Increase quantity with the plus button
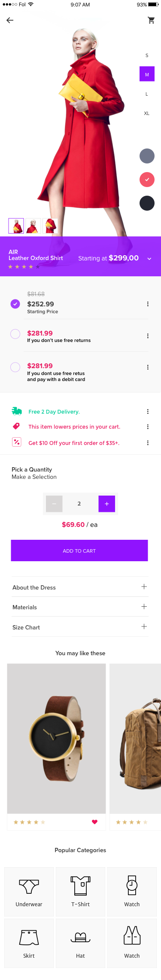Viewport: 161px width, 980px height. (107, 504)
